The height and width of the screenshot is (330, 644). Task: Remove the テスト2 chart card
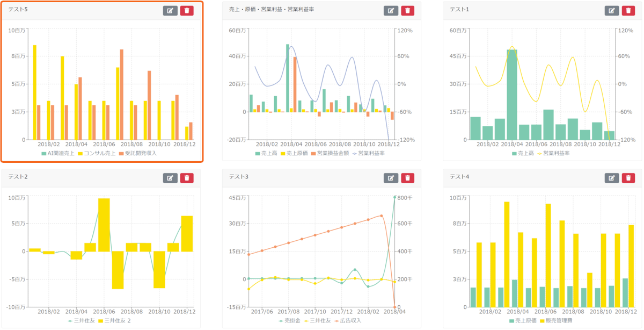(x=187, y=178)
